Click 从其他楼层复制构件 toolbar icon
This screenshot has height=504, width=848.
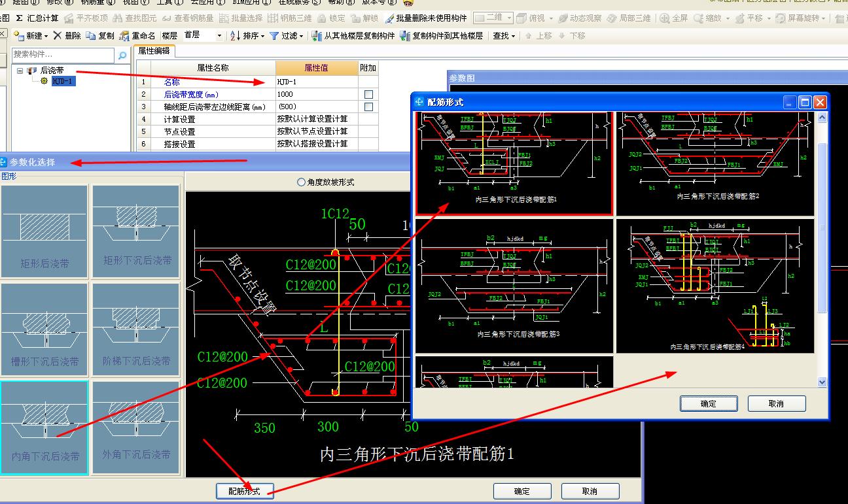317,36
